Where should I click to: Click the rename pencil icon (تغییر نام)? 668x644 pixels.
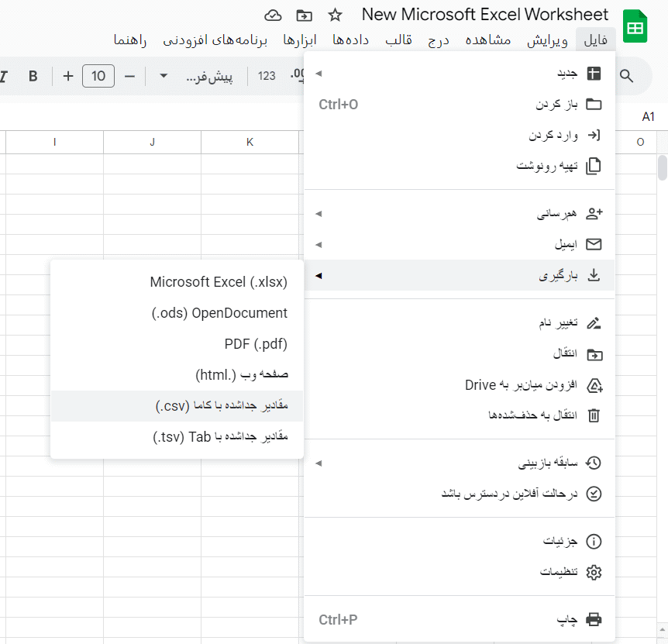tap(594, 323)
